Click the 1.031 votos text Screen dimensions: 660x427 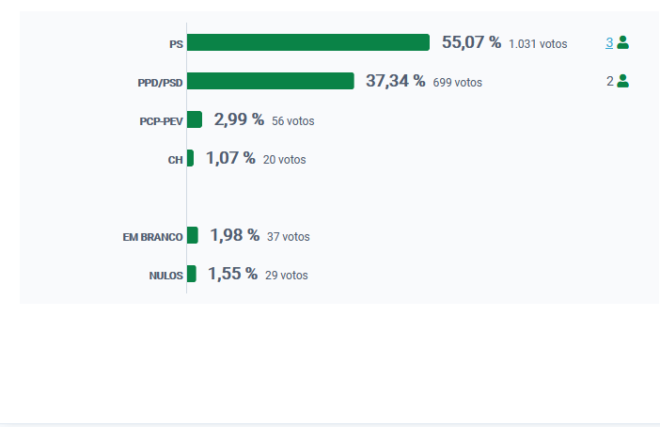538,44
